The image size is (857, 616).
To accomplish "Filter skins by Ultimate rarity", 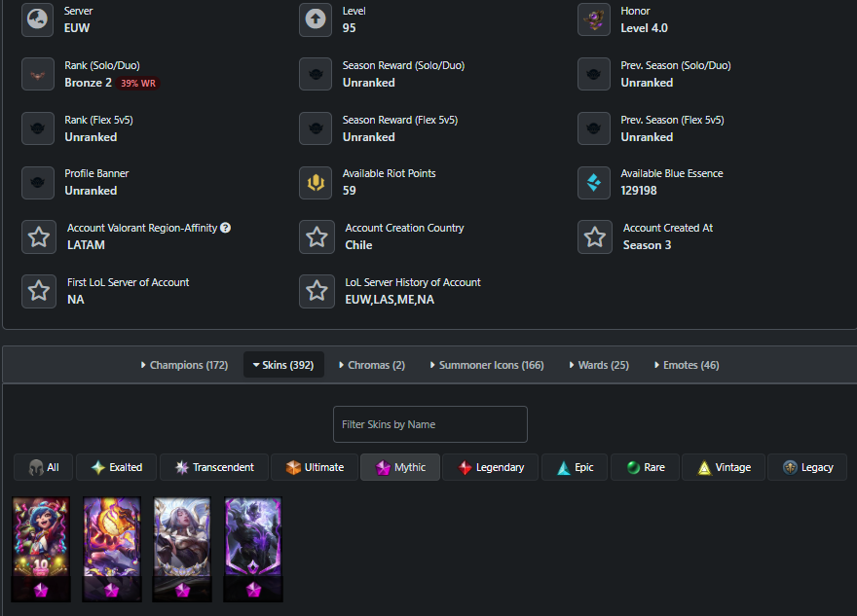I will point(315,467).
